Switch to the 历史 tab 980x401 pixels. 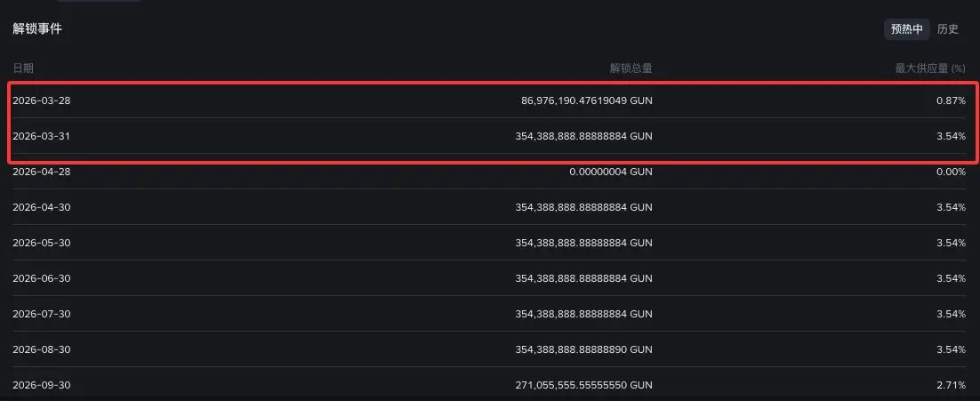[947, 29]
